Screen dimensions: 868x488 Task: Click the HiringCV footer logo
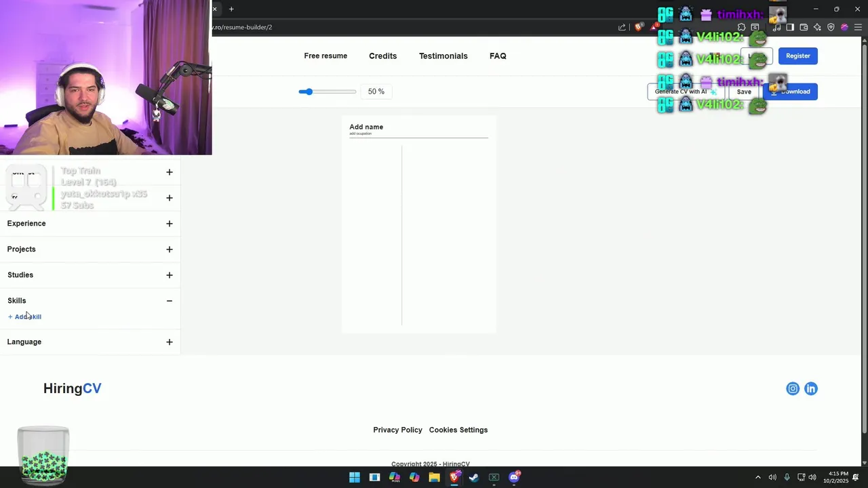pyautogui.click(x=73, y=388)
